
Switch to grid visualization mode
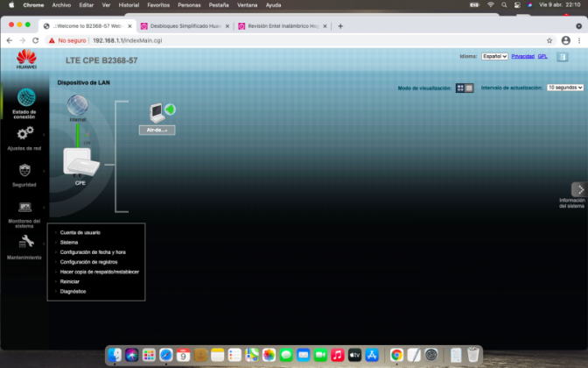(x=460, y=88)
